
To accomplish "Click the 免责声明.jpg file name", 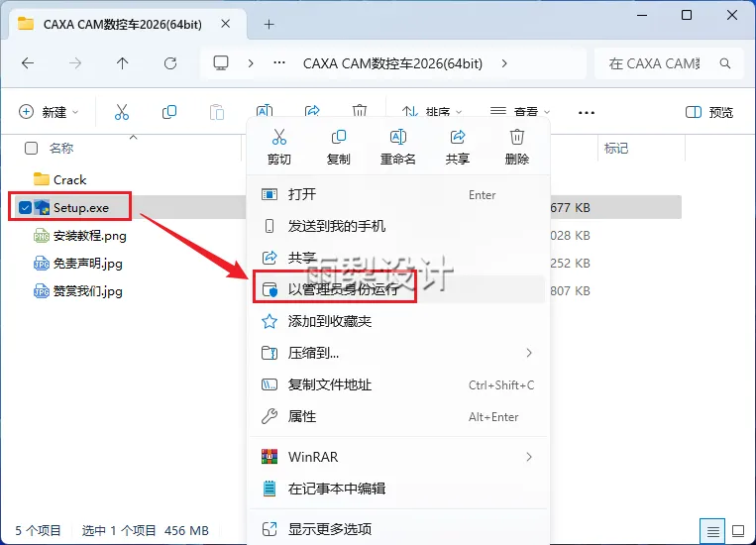I will [x=88, y=264].
